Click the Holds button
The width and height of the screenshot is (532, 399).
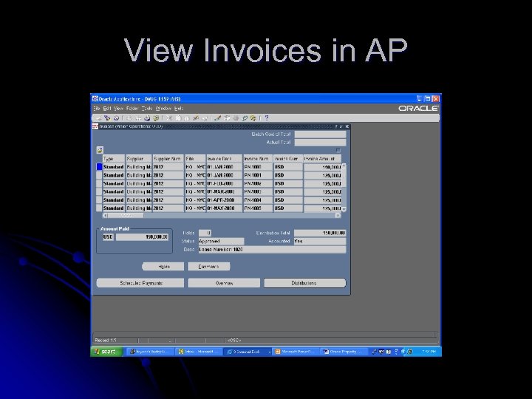coord(163,266)
